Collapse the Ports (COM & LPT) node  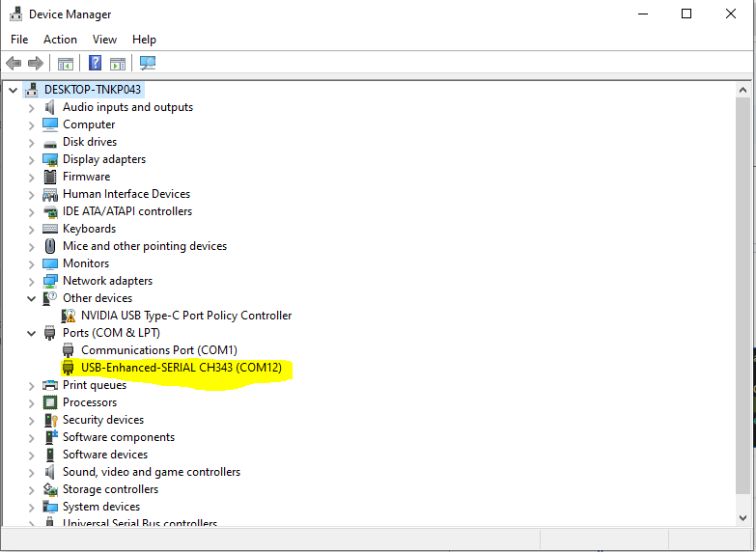pyautogui.click(x=31, y=333)
